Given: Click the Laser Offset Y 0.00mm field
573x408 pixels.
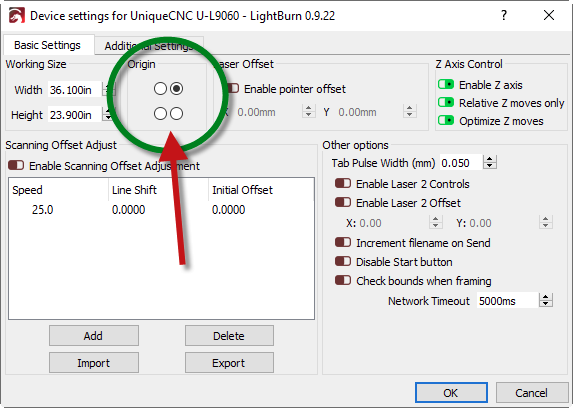Looking at the screenshot, I should coord(369,112).
